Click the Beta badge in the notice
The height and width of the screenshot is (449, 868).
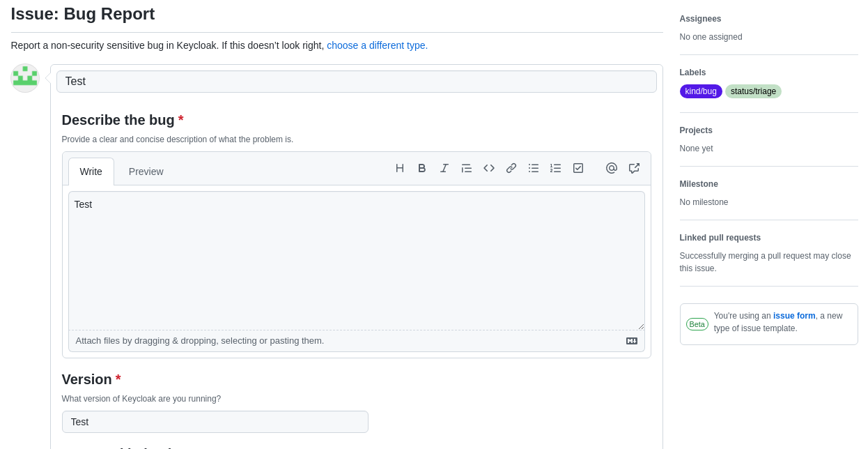697,324
